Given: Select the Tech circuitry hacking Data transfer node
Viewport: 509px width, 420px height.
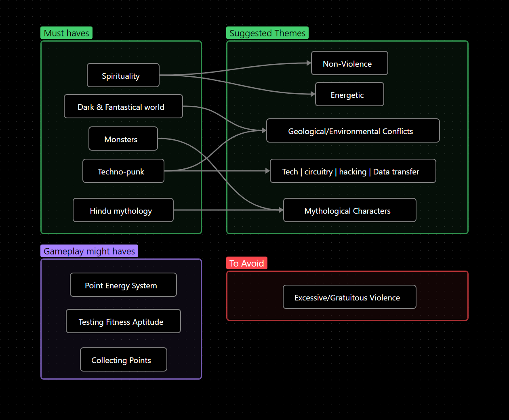Looking at the screenshot, I should (x=353, y=171).
